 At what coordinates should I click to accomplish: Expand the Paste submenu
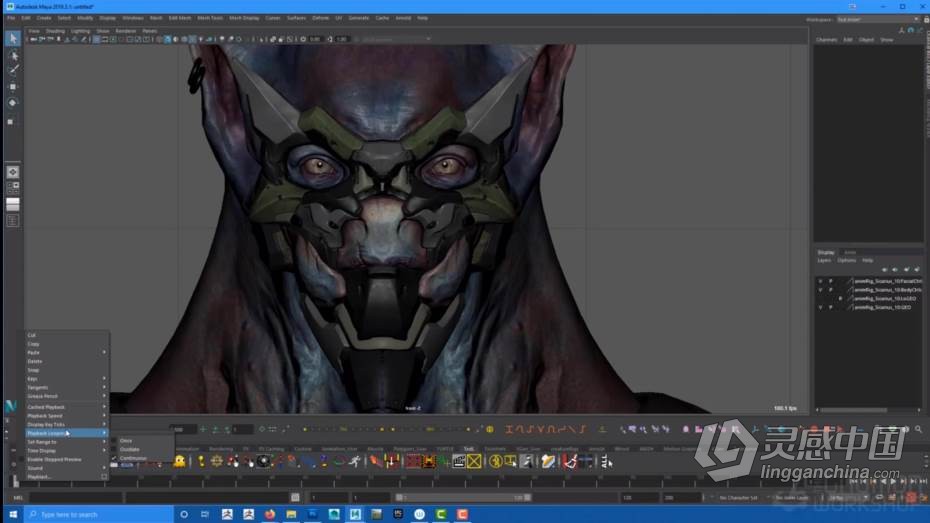coord(66,352)
